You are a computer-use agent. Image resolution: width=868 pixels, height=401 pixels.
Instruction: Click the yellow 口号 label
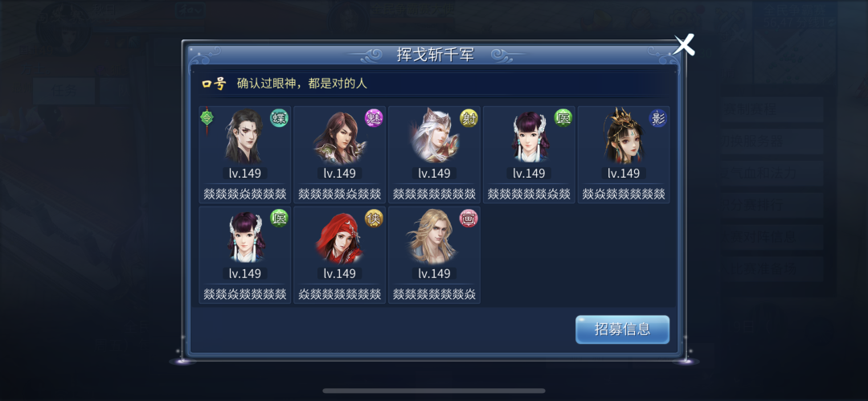coord(214,84)
